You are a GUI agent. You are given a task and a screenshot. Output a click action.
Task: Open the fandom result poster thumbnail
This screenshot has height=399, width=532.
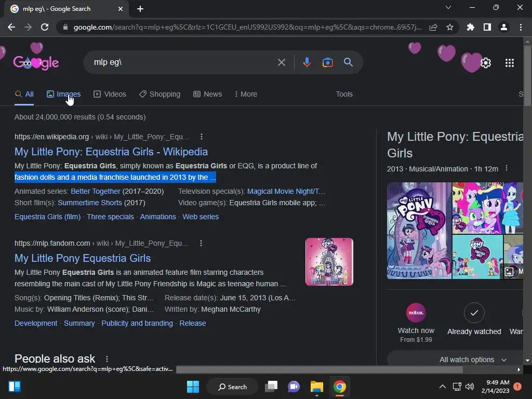tap(329, 262)
